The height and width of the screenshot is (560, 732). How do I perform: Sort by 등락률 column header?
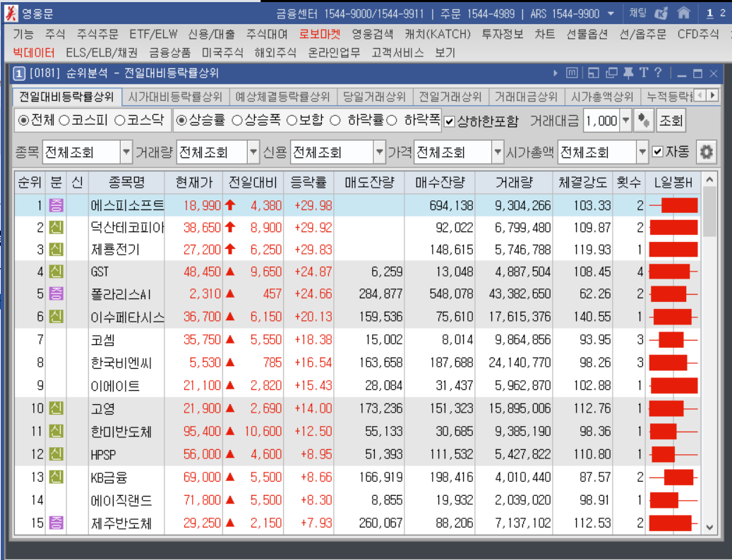(308, 182)
